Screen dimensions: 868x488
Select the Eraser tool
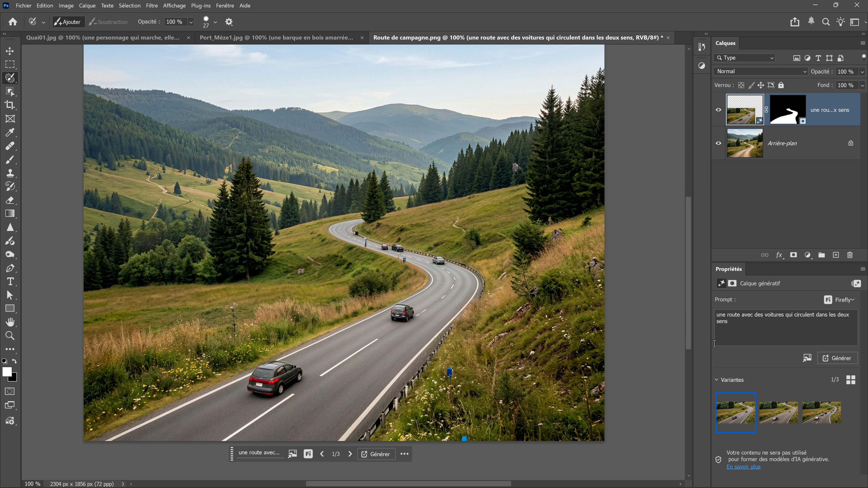coord(10,200)
